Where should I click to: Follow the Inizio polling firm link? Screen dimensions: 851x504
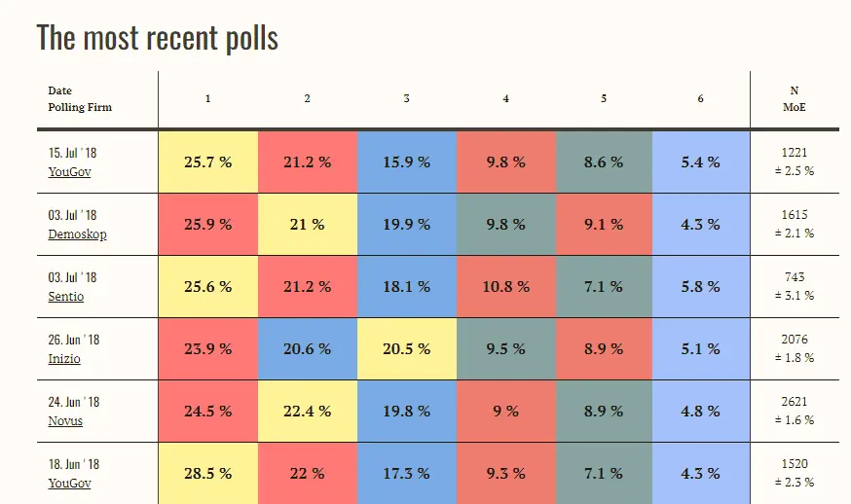pos(64,359)
